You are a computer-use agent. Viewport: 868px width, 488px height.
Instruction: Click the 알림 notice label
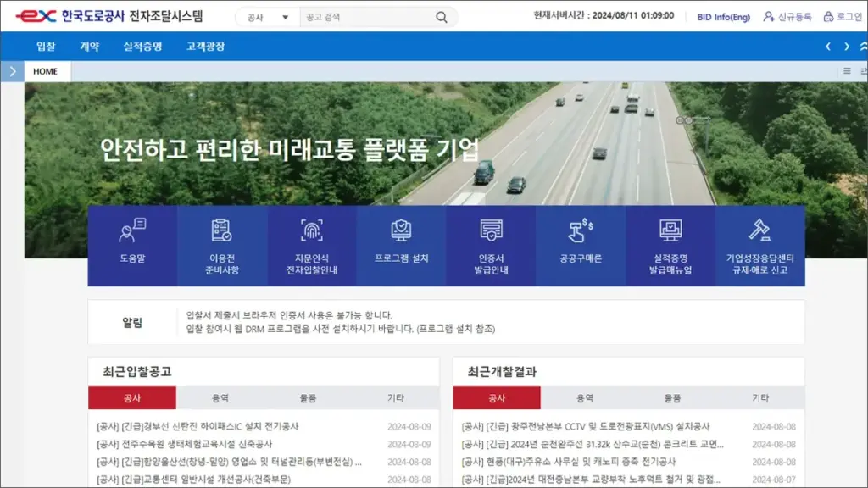click(132, 323)
